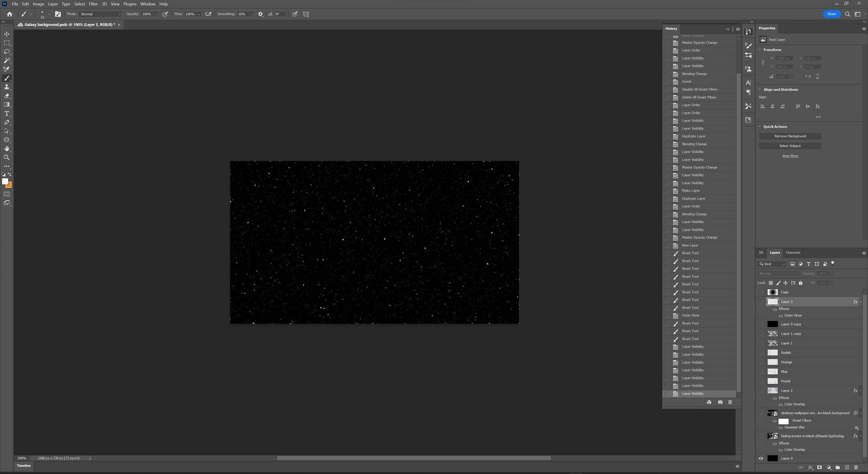Viewport: 868px width, 474px height.
Task: Click the delete layer trash icon
Action: pos(856,468)
